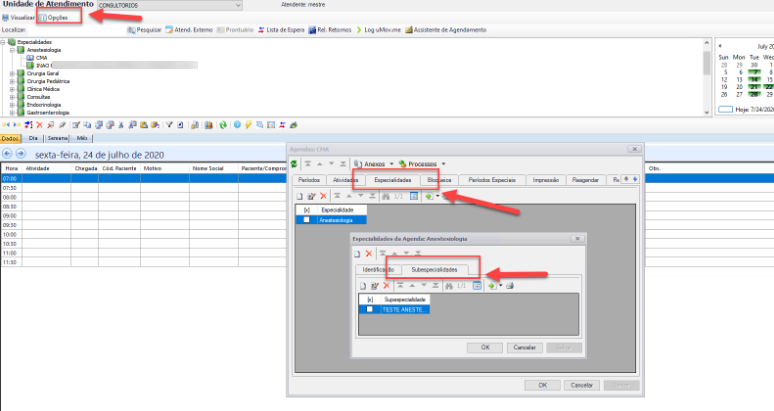Open the Períodos tab in Agendas dialog
This screenshot has height=411, width=774.
[309, 180]
